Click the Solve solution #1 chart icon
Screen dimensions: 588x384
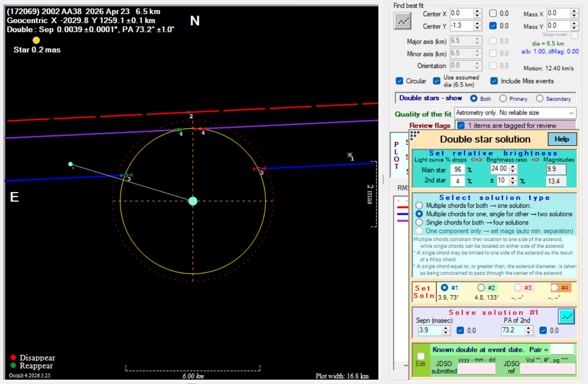point(566,316)
